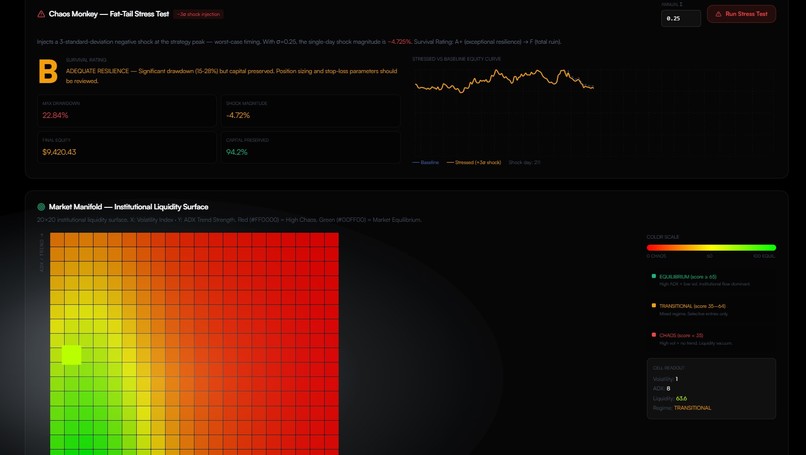
Task: Click the TRANSITIONAL (score 35–64) label
Action: point(692,306)
